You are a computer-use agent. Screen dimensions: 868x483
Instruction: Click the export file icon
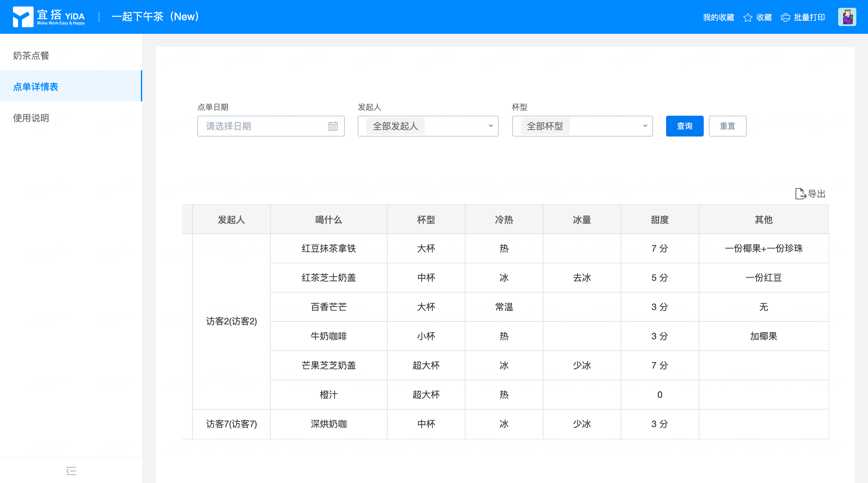(800, 194)
